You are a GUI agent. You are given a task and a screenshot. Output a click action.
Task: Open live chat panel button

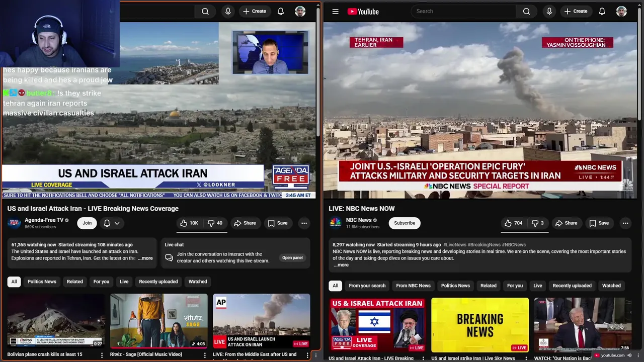point(292,258)
